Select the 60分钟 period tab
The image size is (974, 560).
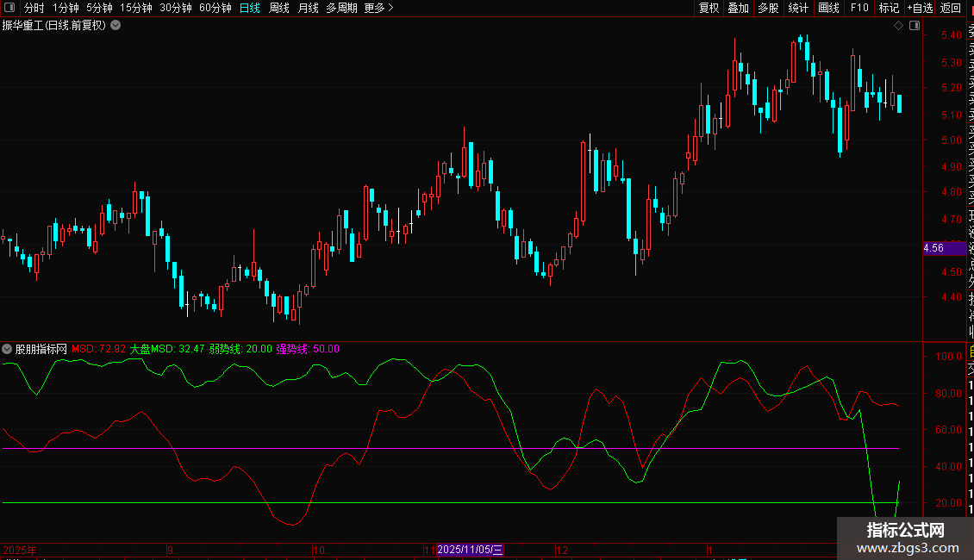coord(215,8)
